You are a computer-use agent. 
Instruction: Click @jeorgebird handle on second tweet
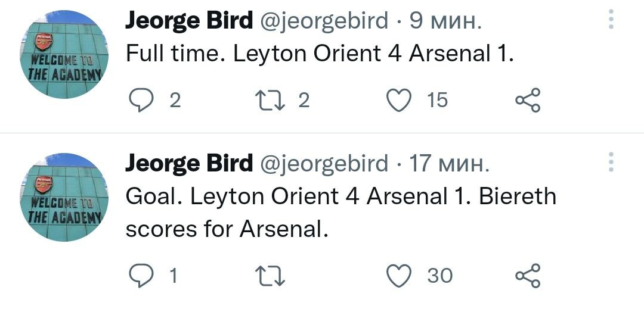[x=324, y=163]
